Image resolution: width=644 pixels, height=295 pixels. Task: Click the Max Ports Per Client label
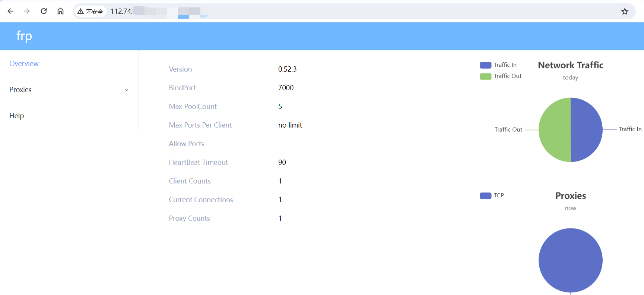[x=200, y=125]
